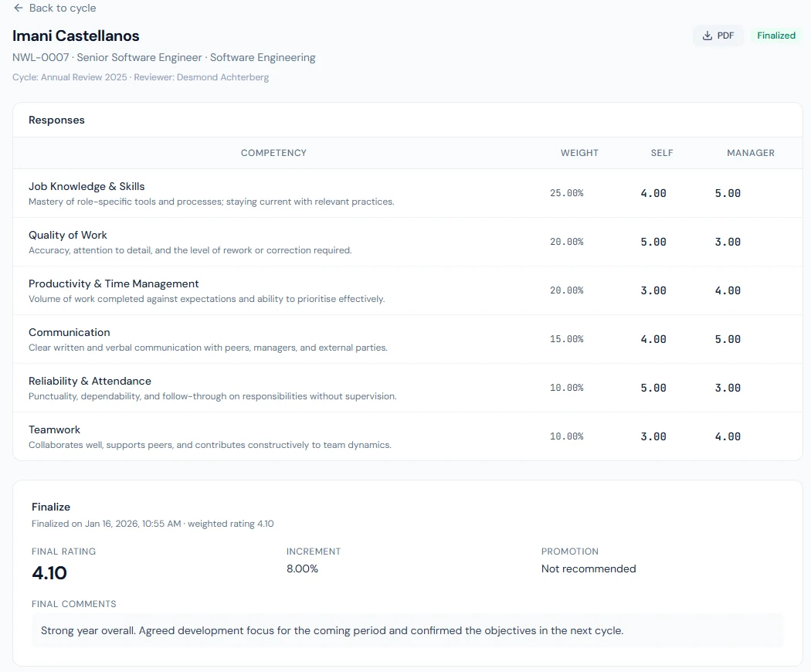Select the 'Job Knowledge & Skills' competency title
Screen dimensions: 811x672
point(87,186)
